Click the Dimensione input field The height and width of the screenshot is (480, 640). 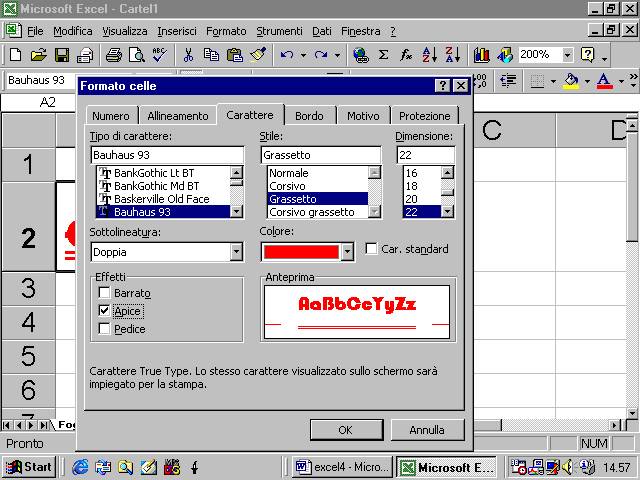coord(425,155)
